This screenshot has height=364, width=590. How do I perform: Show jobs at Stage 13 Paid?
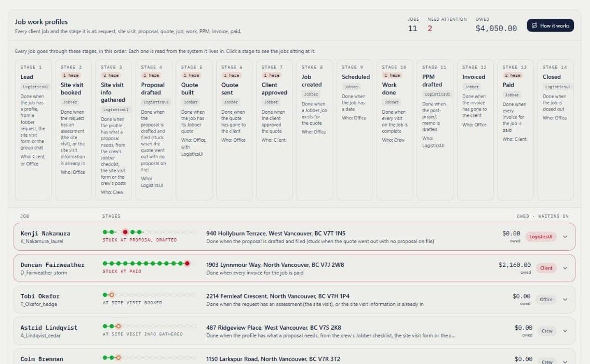point(516,130)
